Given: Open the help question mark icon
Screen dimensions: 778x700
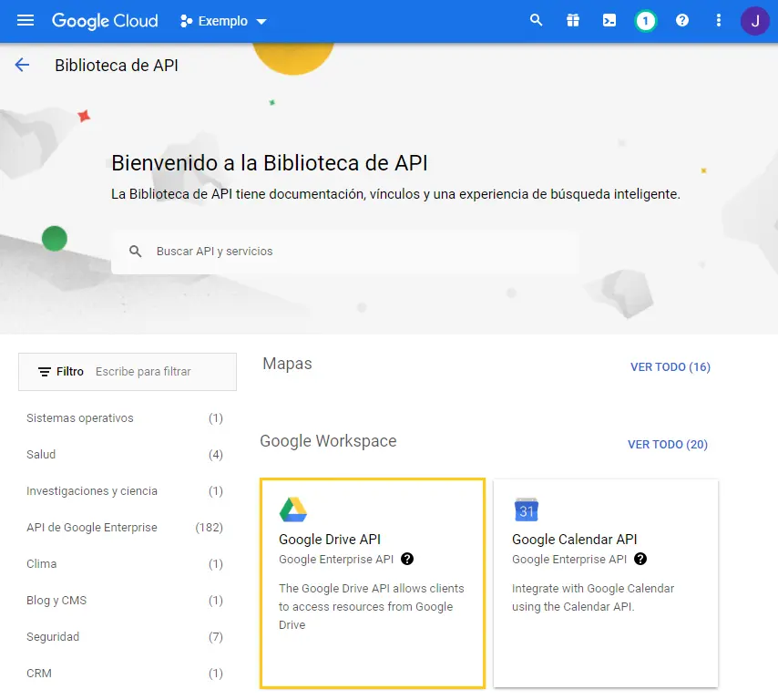Looking at the screenshot, I should 682,20.
